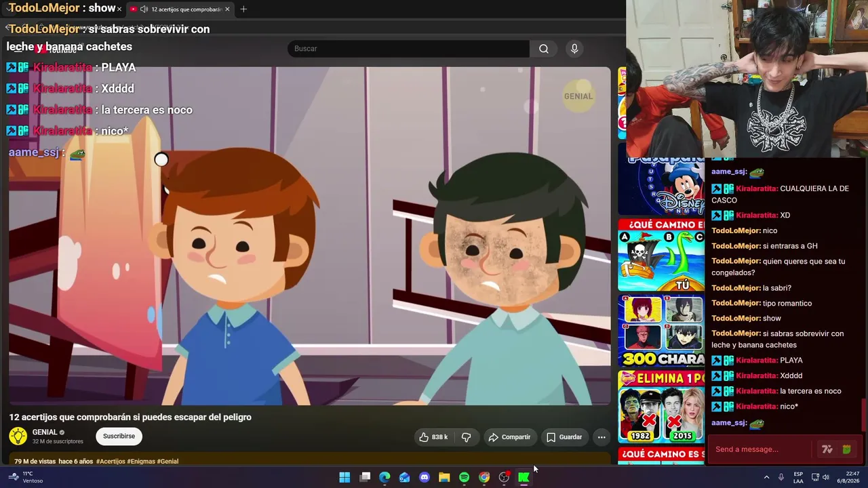The width and height of the screenshot is (868, 488).
Task: Share the video via Compartir
Action: pyautogui.click(x=510, y=437)
